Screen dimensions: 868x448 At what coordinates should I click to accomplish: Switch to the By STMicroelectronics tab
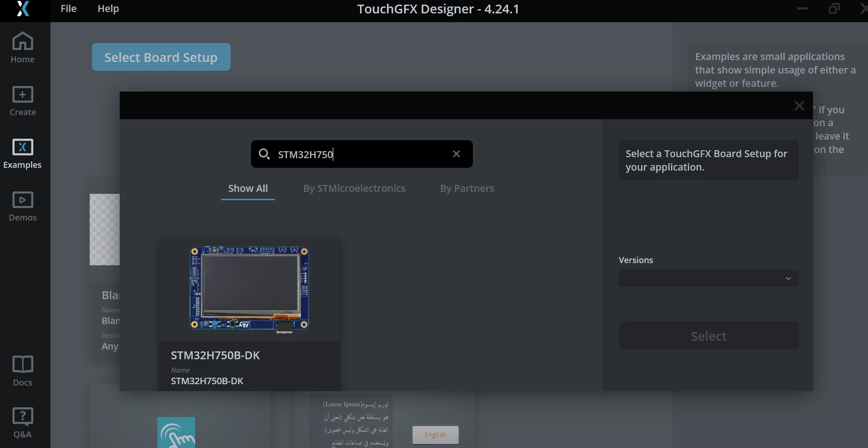pyautogui.click(x=355, y=189)
